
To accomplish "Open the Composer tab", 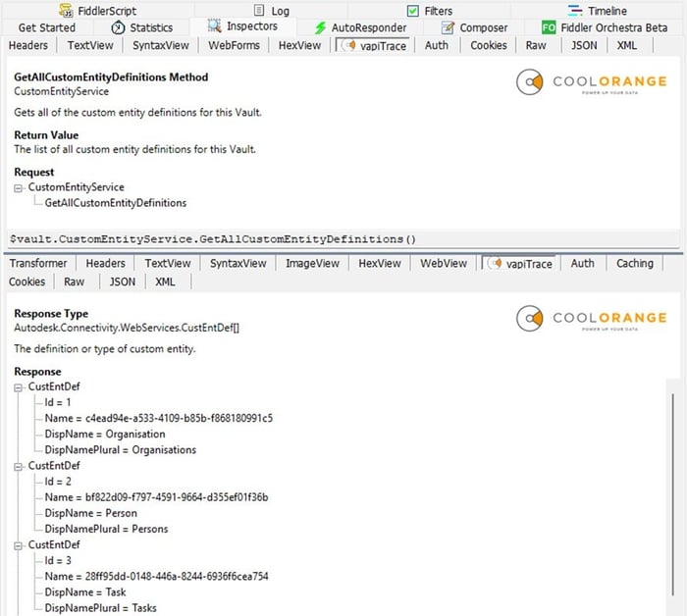I will pyautogui.click(x=474, y=27).
